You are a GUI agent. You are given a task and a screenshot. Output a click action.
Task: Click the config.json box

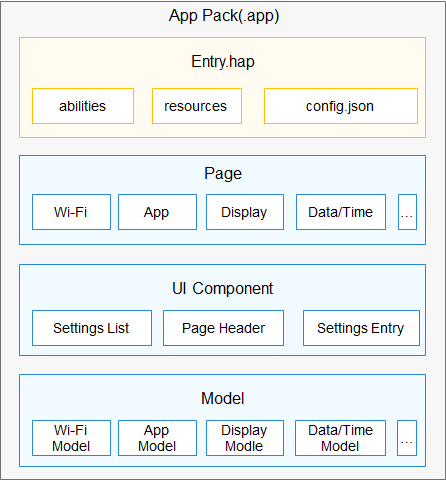point(341,106)
